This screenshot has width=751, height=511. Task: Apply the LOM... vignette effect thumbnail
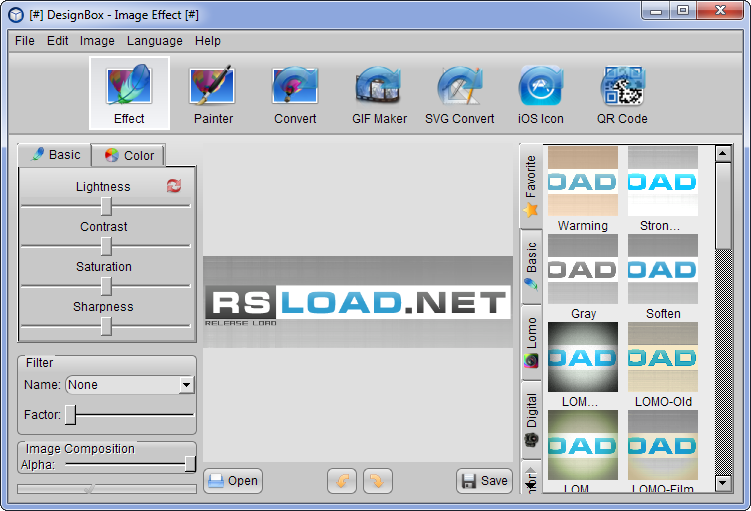coord(583,357)
